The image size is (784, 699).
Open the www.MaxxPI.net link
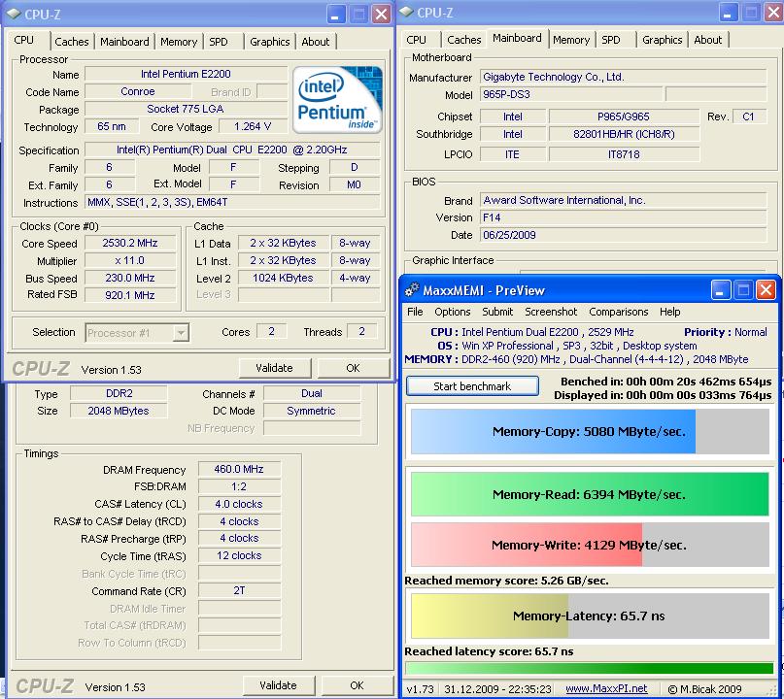point(606,689)
